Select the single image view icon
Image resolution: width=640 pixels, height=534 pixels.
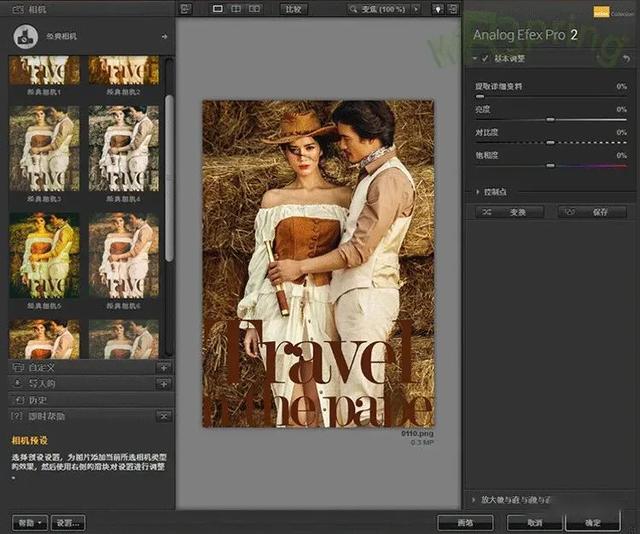point(219,9)
